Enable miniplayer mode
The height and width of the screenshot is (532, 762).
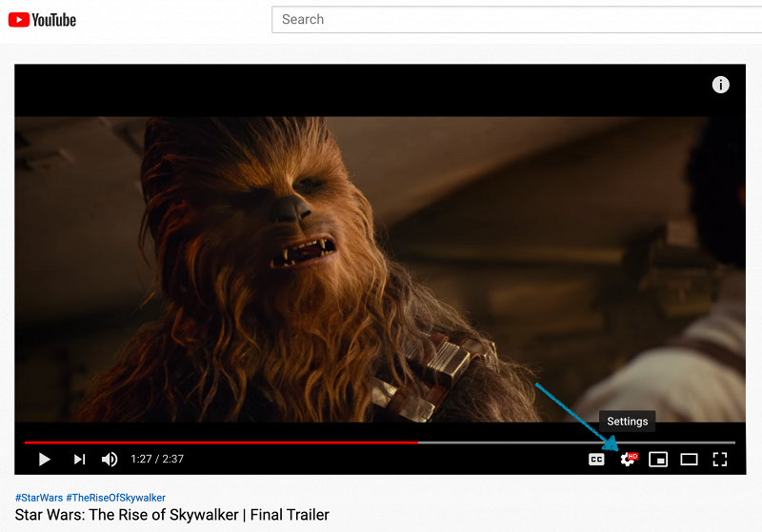658,459
